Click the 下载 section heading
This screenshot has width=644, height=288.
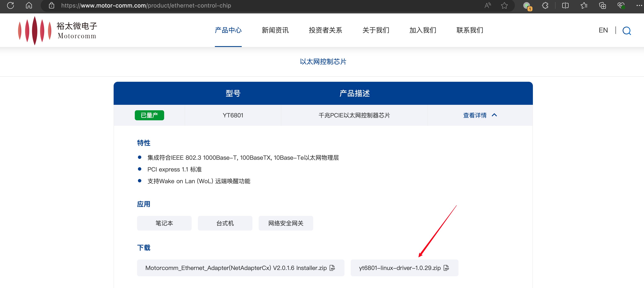(144, 248)
